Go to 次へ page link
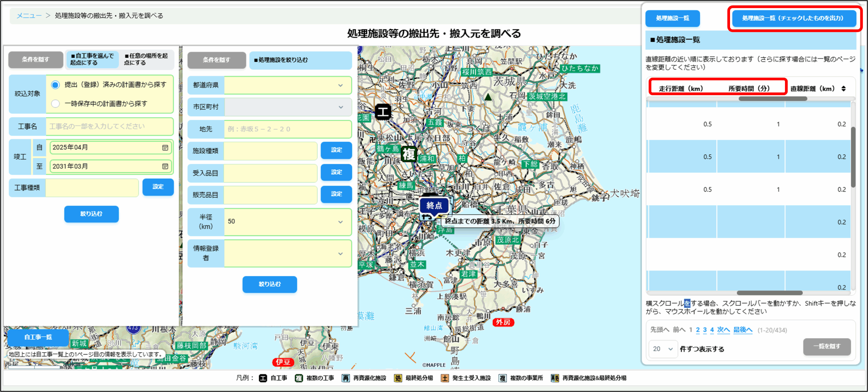The image size is (868, 392). coord(723,330)
